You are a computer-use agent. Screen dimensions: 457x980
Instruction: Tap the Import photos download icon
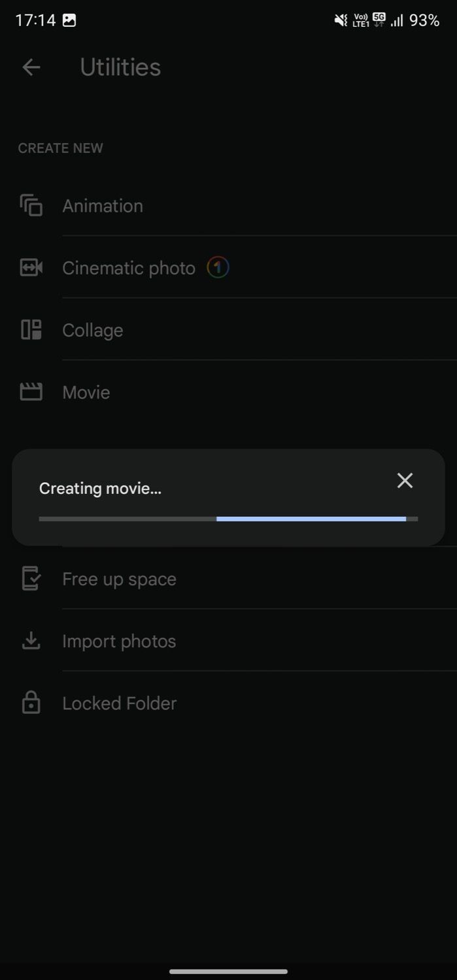[x=30, y=641]
